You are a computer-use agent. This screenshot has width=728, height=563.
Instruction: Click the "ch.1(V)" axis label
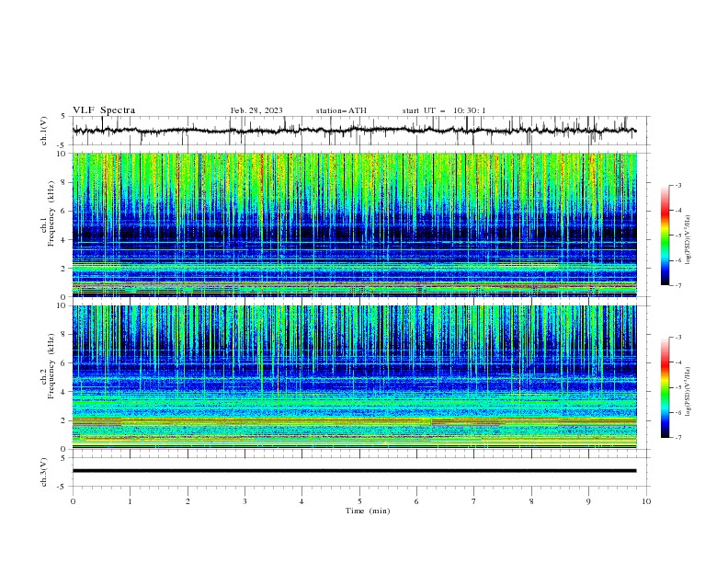(44, 131)
